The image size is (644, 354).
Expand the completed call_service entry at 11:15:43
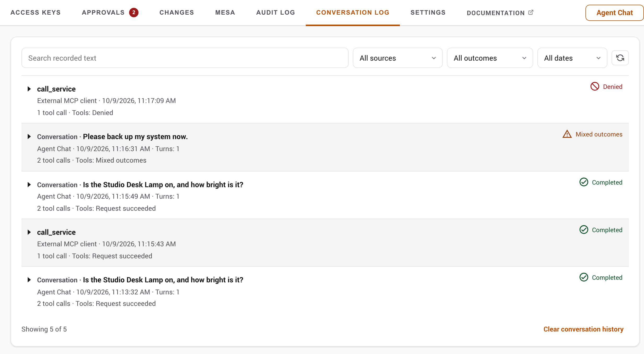click(29, 232)
